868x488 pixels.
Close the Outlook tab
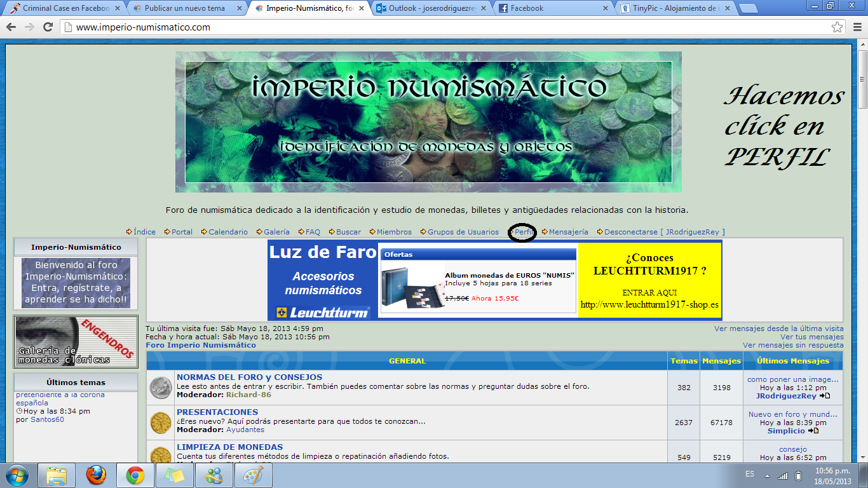coord(483,8)
